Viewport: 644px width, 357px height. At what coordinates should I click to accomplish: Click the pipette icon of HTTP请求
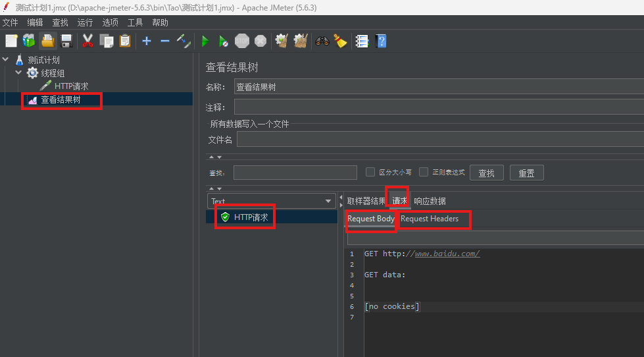[45, 86]
